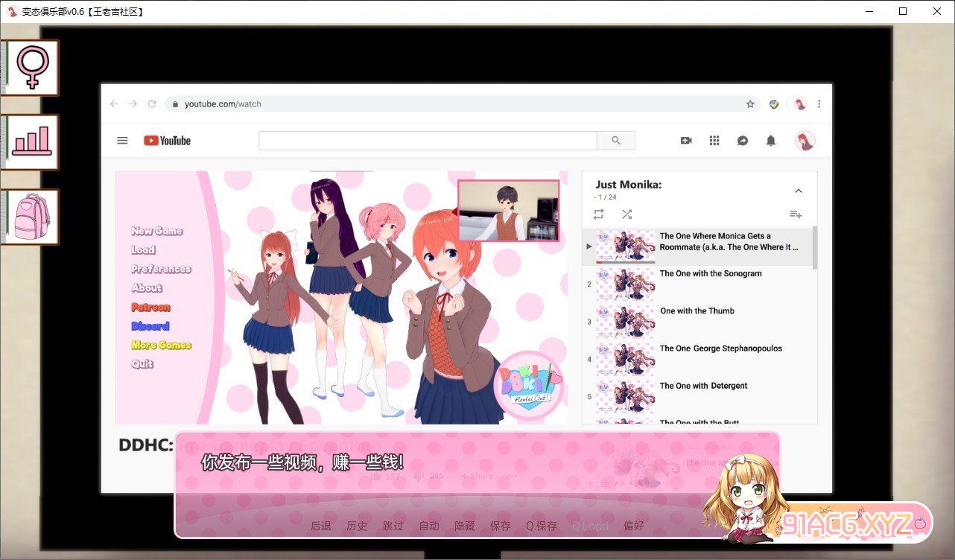Image resolution: width=955 pixels, height=560 pixels.
Task: Toggle the playlist shuffle button
Action: pos(626,214)
